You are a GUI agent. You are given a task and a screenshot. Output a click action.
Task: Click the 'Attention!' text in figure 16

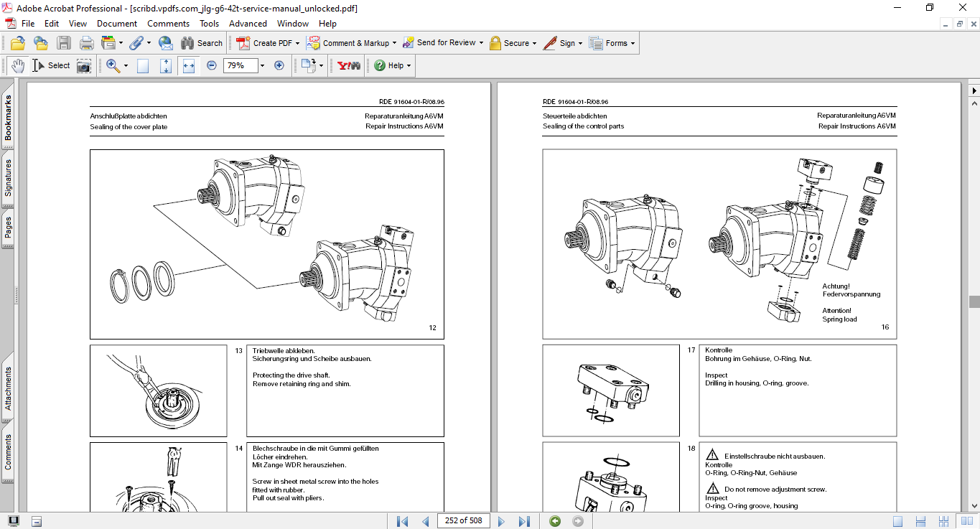pyautogui.click(x=837, y=311)
